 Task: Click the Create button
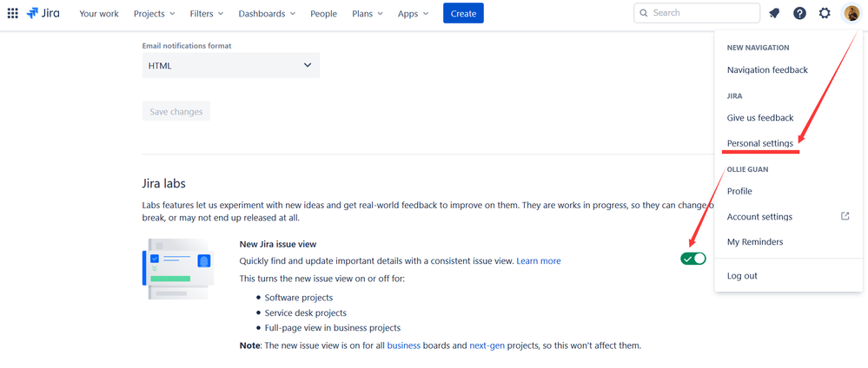[x=463, y=13]
